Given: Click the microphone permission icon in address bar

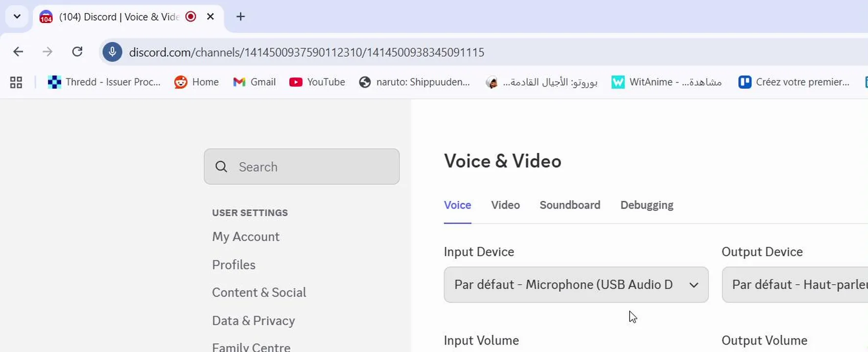Looking at the screenshot, I should click(x=112, y=52).
